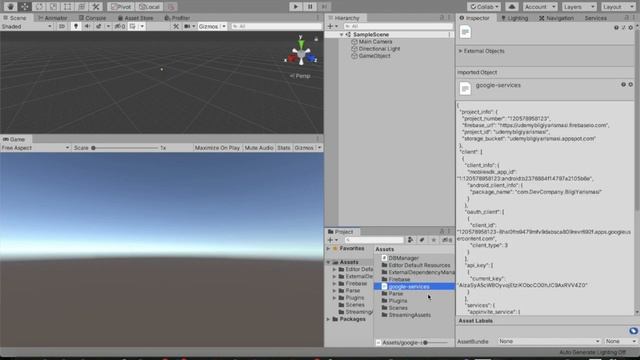Toggle the Scene grid visibility icon
The height and width of the screenshot is (360, 640).
click(133, 26)
